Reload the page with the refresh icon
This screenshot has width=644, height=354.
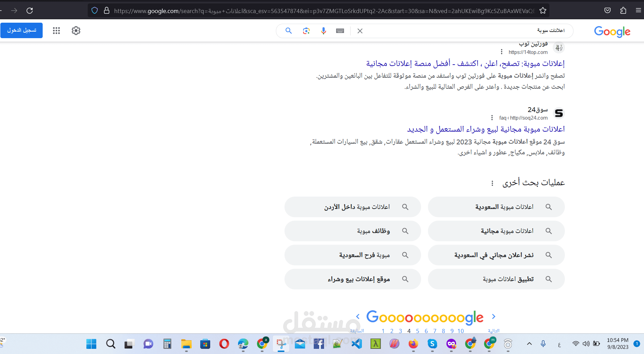tap(30, 11)
